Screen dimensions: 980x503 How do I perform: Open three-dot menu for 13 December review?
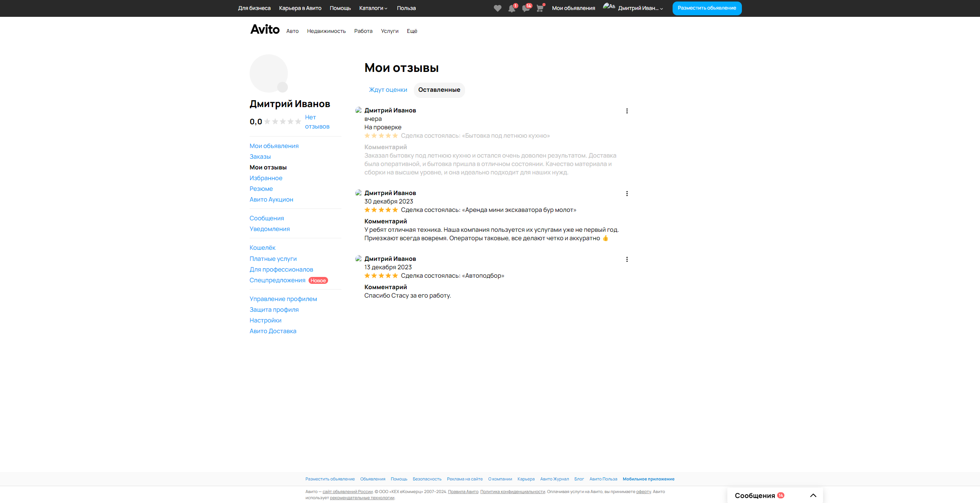click(627, 259)
